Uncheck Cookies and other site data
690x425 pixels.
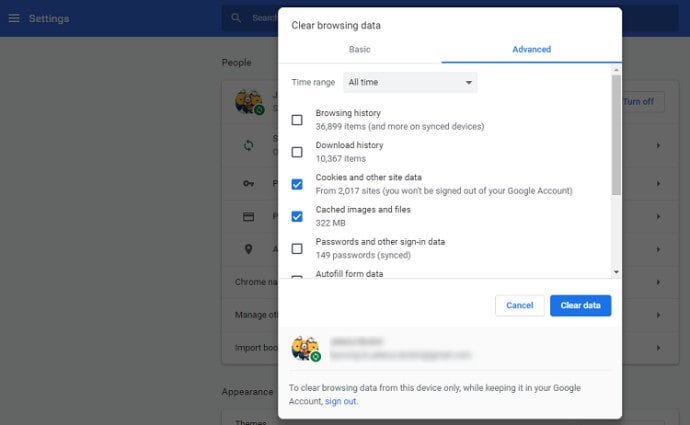coord(297,184)
